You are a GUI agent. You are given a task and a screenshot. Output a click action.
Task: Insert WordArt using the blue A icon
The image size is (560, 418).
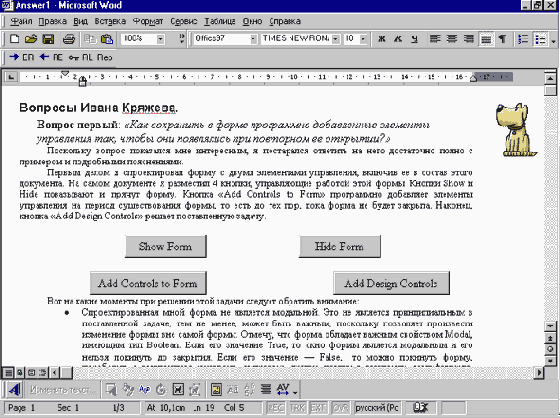coord(14,389)
